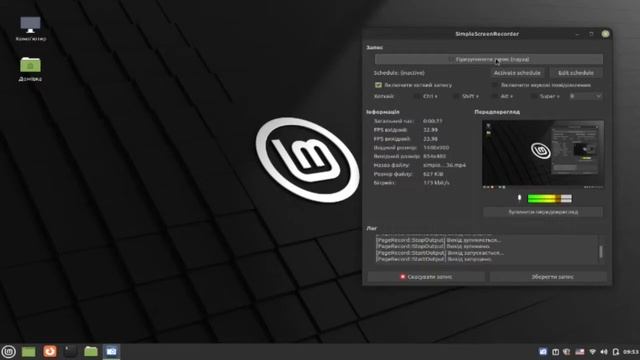The image size is (640, 360).
Task: Open the Wi-Fi network tray icon
Action: coord(593,352)
